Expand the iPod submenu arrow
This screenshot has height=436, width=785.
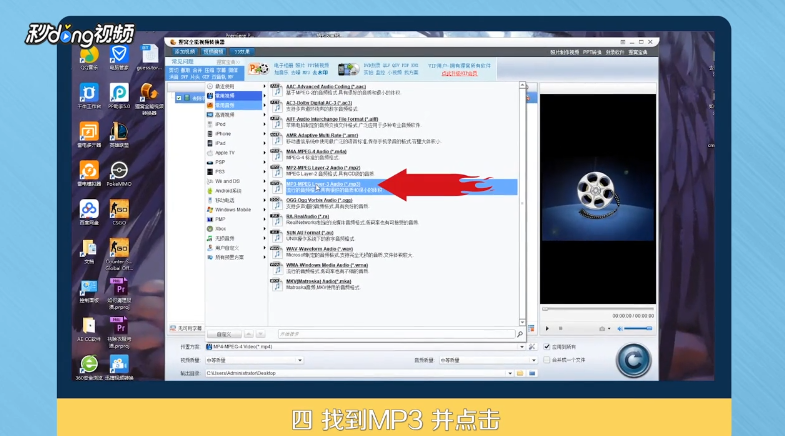pos(264,124)
